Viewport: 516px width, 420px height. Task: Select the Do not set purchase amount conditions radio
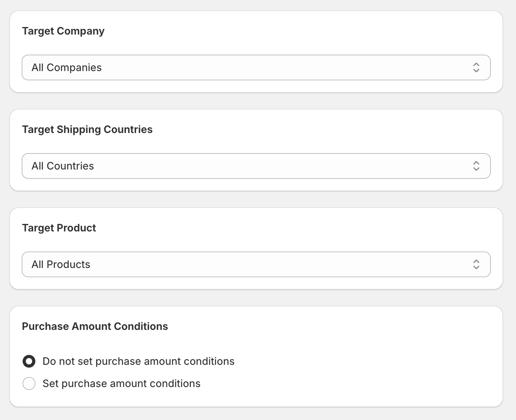[x=29, y=361]
